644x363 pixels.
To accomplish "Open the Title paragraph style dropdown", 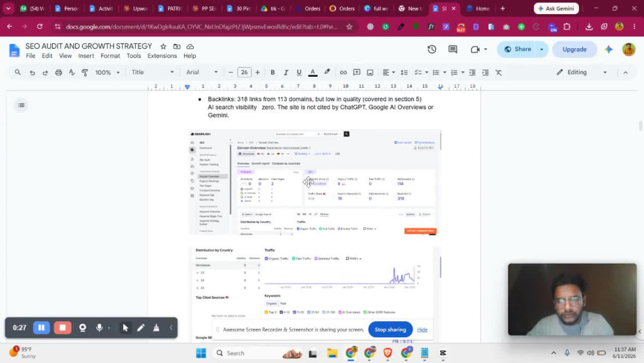I will coord(153,72).
